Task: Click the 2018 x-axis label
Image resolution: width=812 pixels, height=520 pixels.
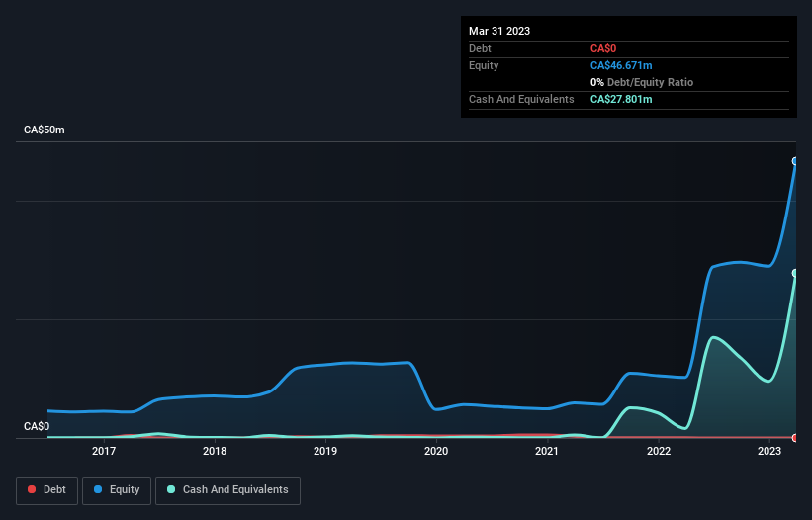Action: click(x=215, y=451)
